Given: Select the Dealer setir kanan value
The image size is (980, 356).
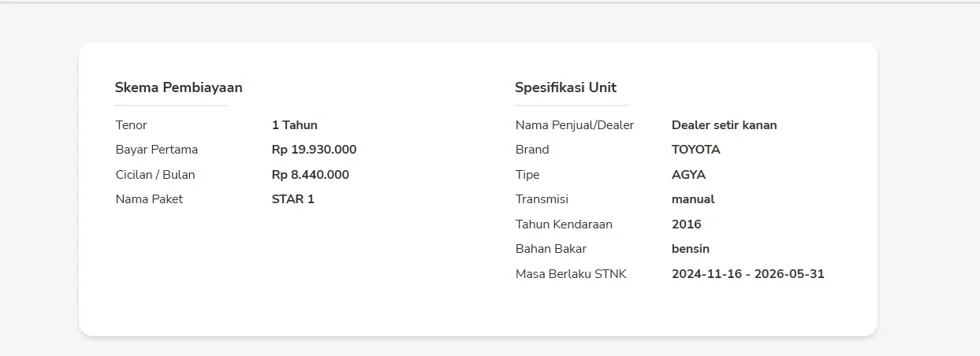Looking at the screenshot, I should [724, 125].
